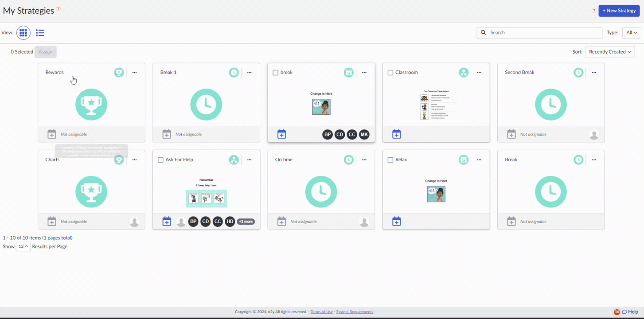Open Terms of Use link
644x319 pixels.
pyautogui.click(x=322, y=312)
